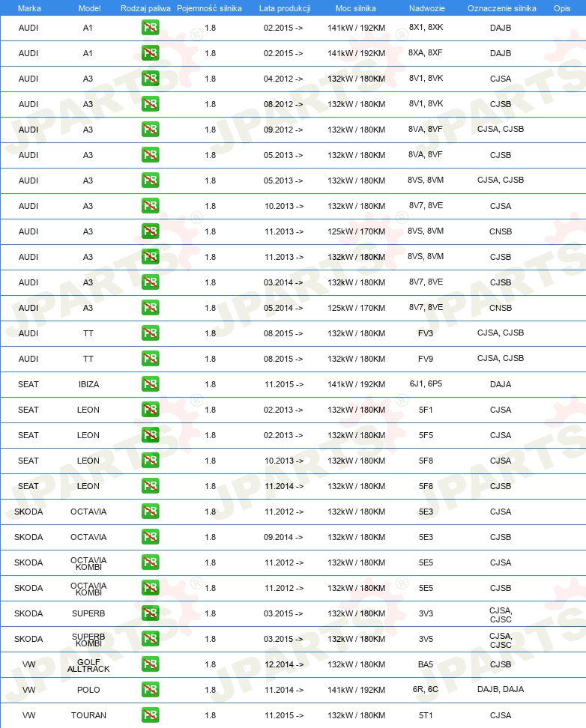Click the production date '05.2014 ->'
The image size is (586, 728).
[283, 309]
